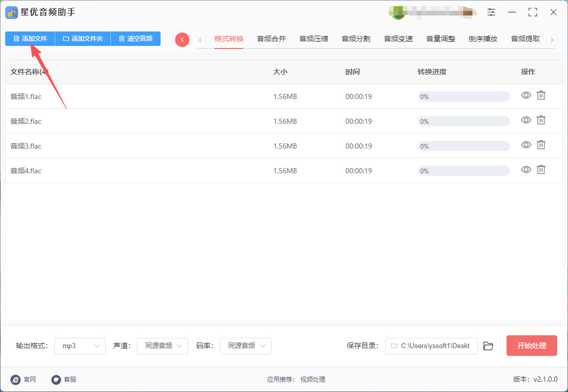The width and height of the screenshot is (568, 392).
Task: Open the settings sliders icon in title bar
Action: click(x=491, y=12)
